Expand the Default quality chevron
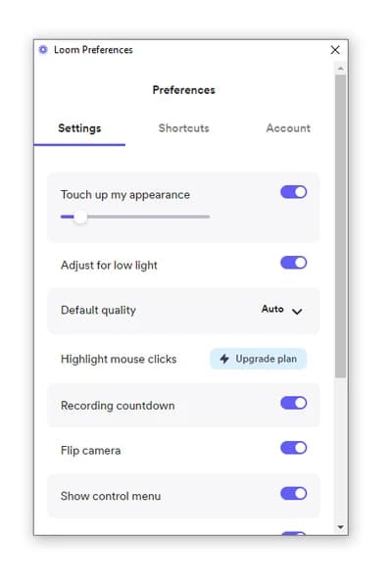Screen dimensions: 390x588 297,312
